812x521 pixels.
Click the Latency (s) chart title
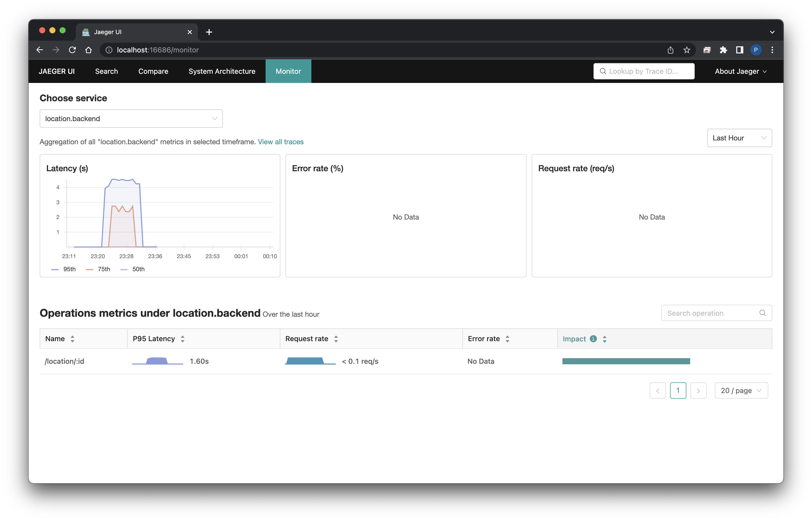pyautogui.click(x=67, y=168)
